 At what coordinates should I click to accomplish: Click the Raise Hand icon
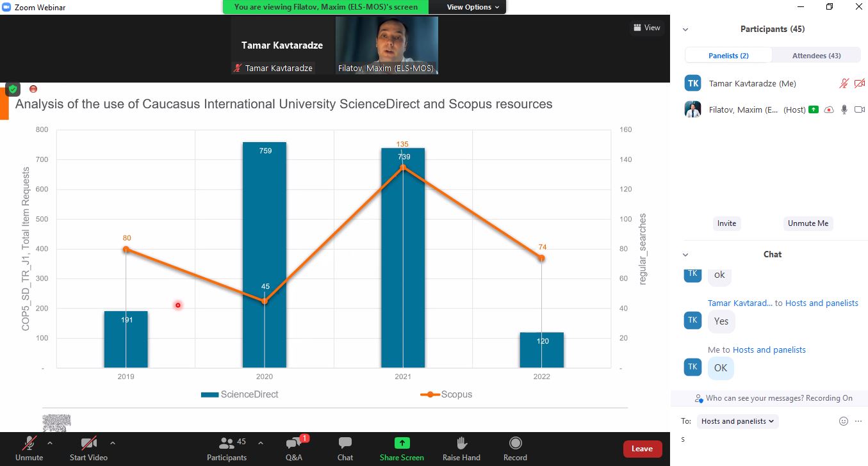pyautogui.click(x=461, y=443)
